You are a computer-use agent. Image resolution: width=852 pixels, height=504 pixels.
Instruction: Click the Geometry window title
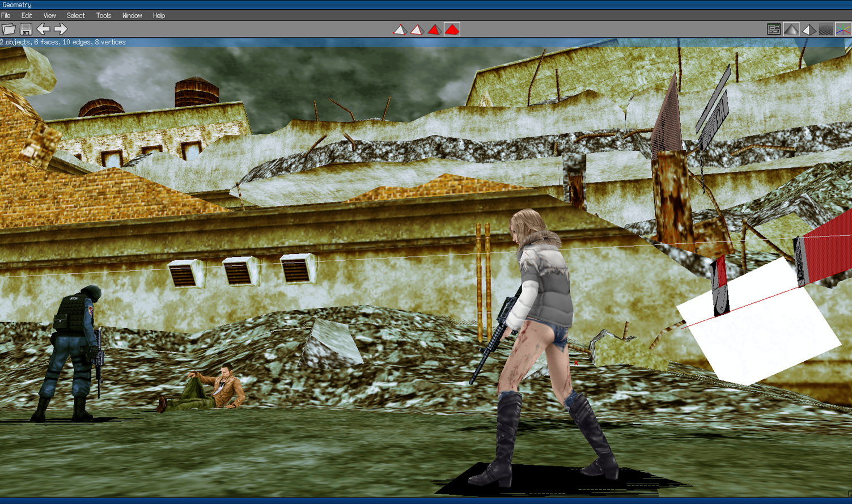point(17,5)
